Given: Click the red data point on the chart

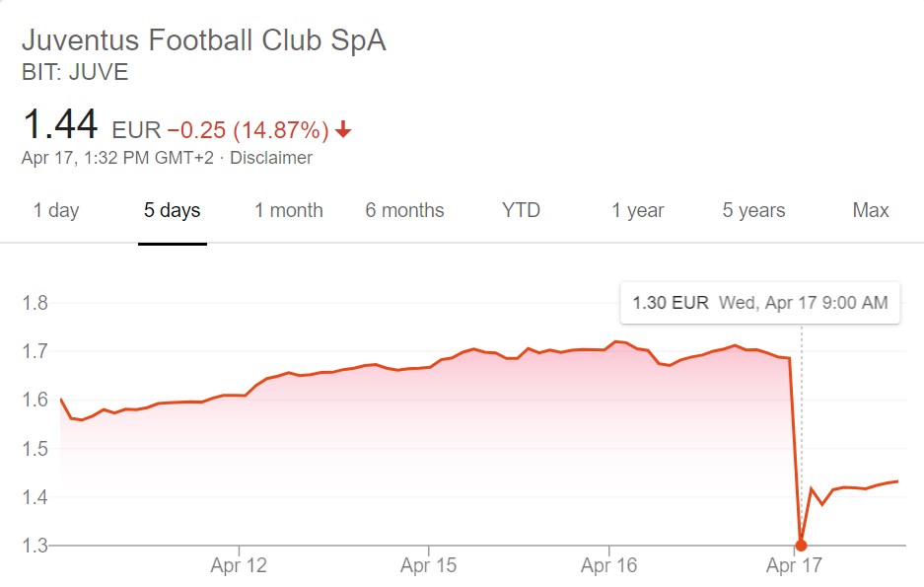Looking at the screenshot, I should point(801,545).
